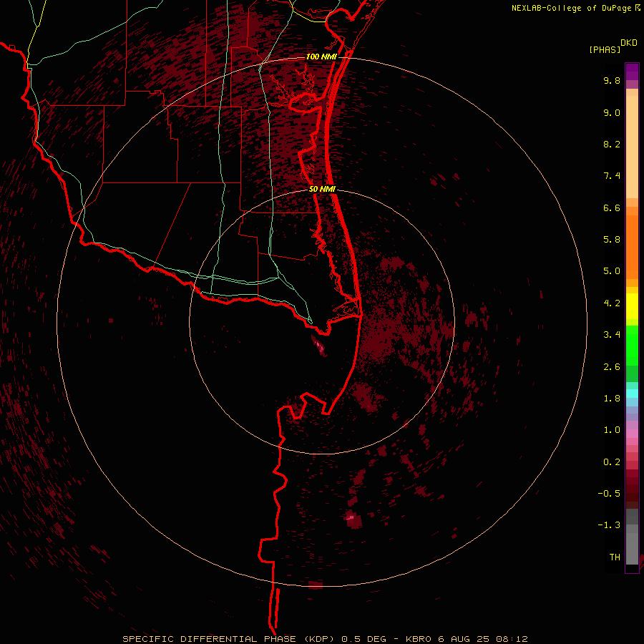The height and width of the screenshot is (644, 644).
Task: Click the 5.8 scale value
Action: point(612,239)
